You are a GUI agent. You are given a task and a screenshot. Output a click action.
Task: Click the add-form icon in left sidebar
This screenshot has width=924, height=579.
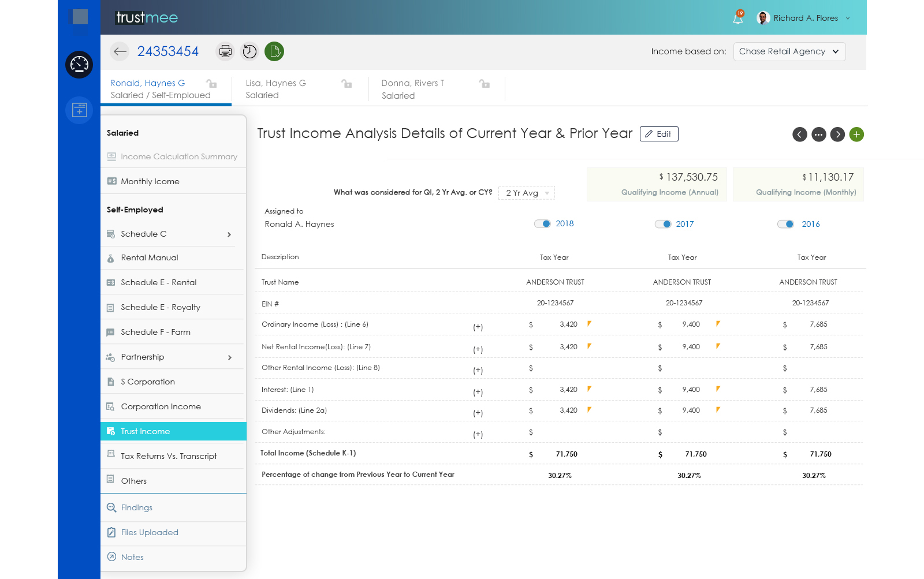tap(79, 110)
